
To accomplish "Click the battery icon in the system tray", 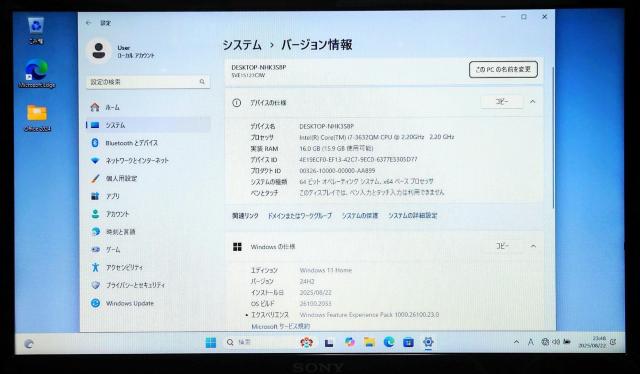I will (x=567, y=342).
